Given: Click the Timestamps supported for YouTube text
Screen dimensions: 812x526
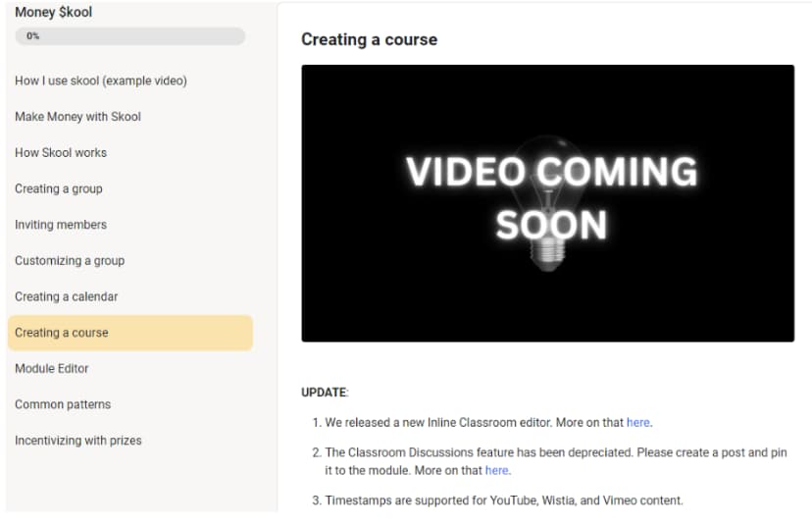Looking at the screenshot, I should pos(504,500).
